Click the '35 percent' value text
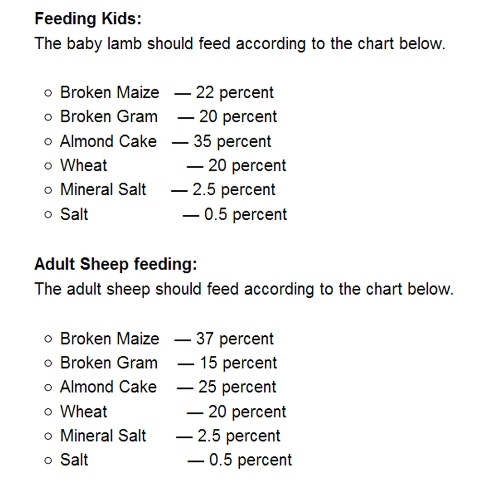 click(x=232, y=141)
